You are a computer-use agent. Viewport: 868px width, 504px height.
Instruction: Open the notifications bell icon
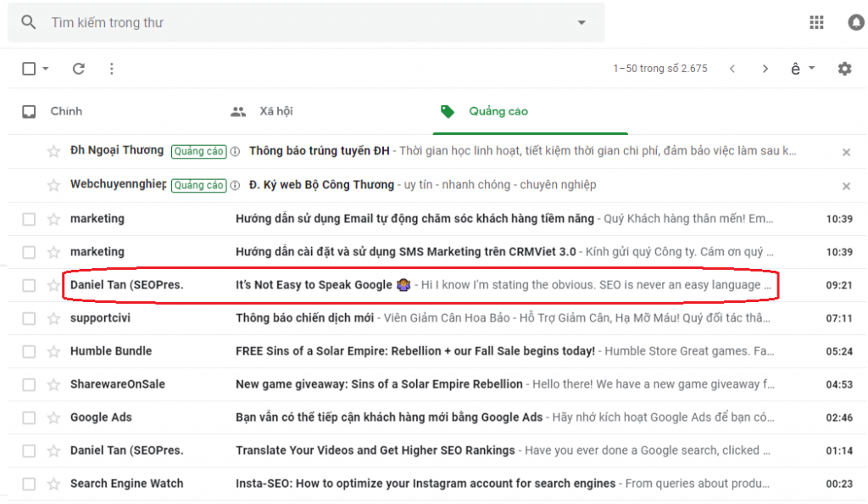856,22
